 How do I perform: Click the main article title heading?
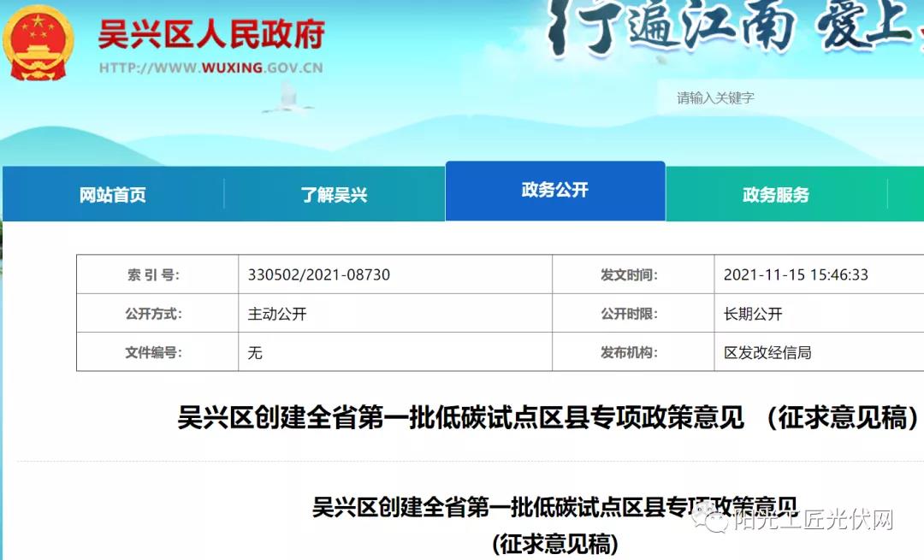click(x=548, y=419)
